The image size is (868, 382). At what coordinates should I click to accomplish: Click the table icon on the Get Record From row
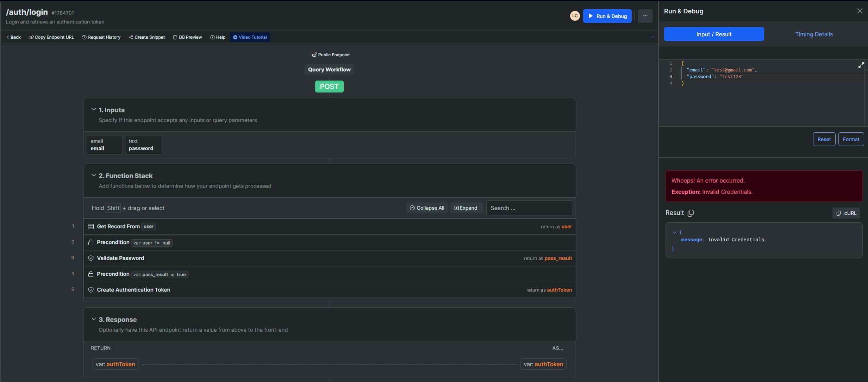91,227
